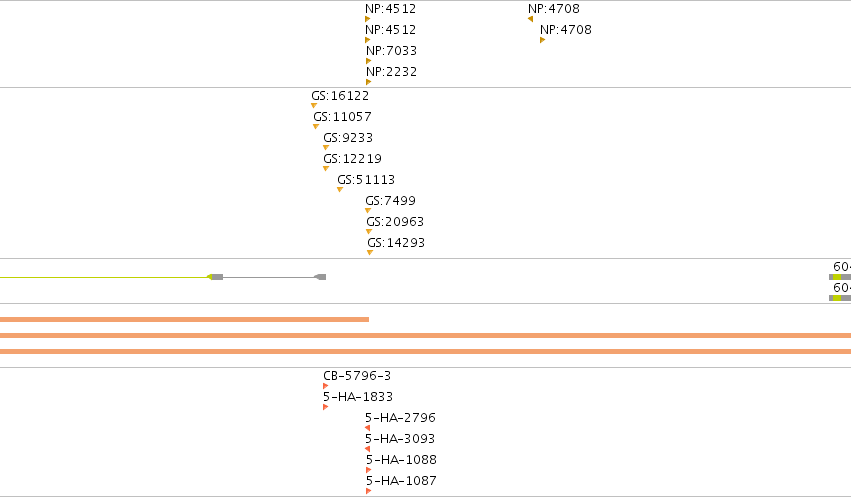Image resolution: width=851 pixels, height=497 pixels.
Task: Select the right-pointing marker under NP:4708
Action: pyautogui.click(x=542, y=40)
